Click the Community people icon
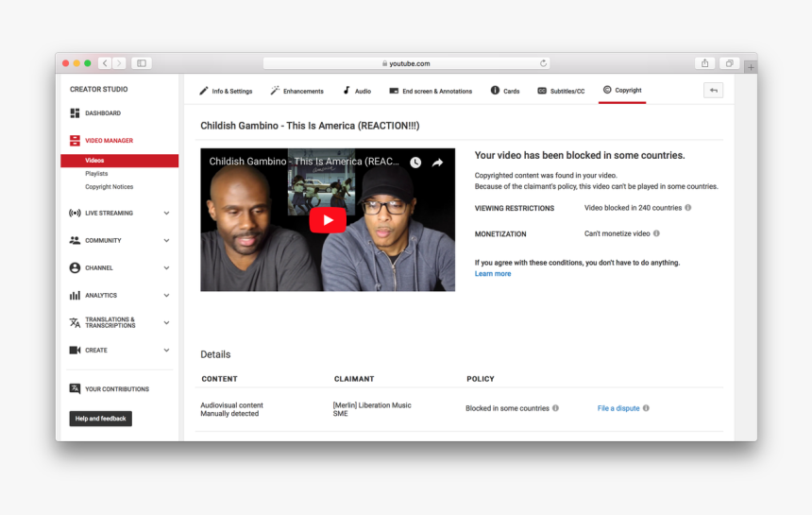This screenshot has width=812, height=515. point(75,240)
